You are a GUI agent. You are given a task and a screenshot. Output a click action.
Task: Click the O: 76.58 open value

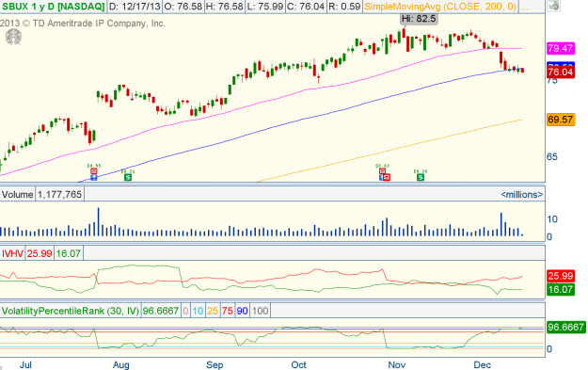[x=183, y=7]
